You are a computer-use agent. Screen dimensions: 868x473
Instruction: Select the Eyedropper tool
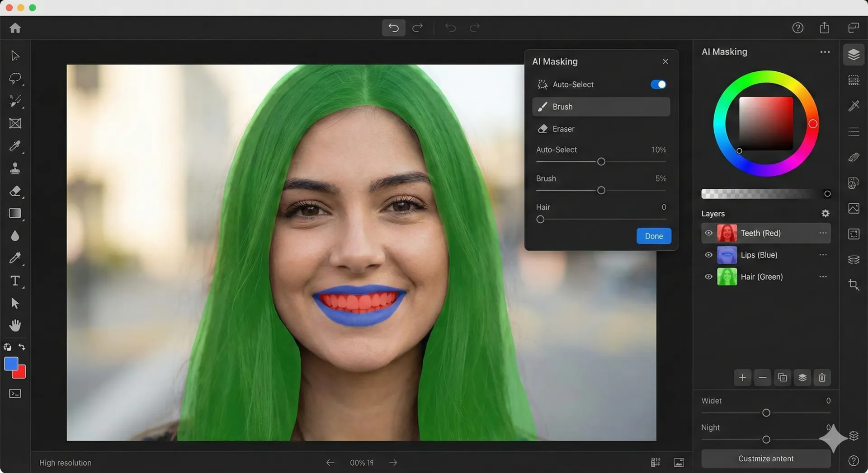point(15,146)
